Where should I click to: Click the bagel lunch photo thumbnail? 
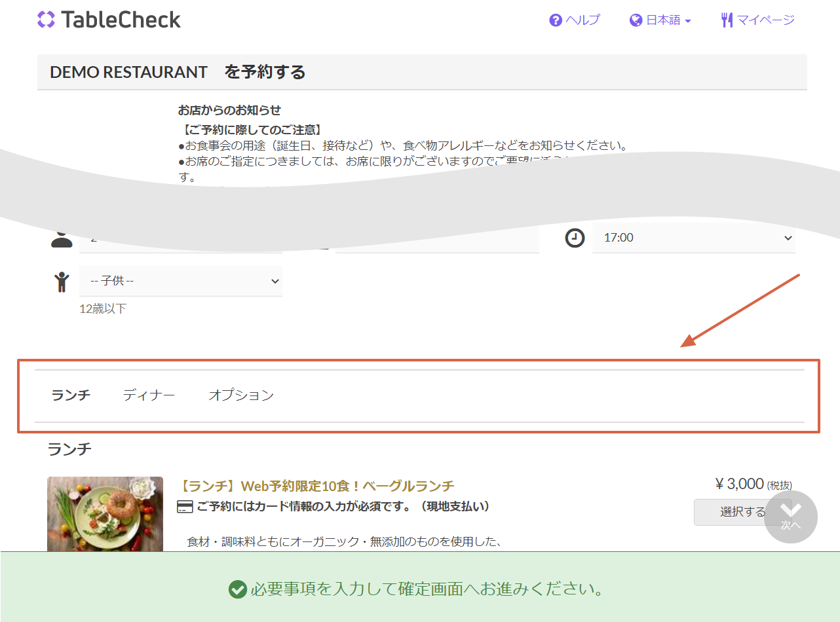[x=105, y=514]
